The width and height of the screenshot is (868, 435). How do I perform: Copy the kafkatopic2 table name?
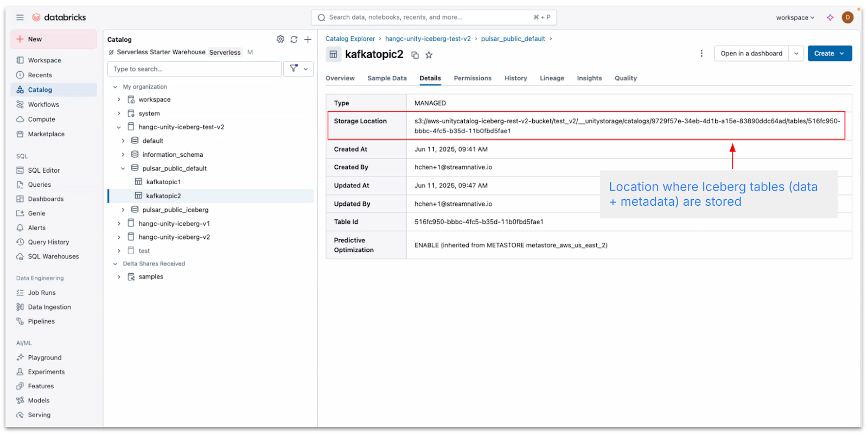(x=415, y=55)
